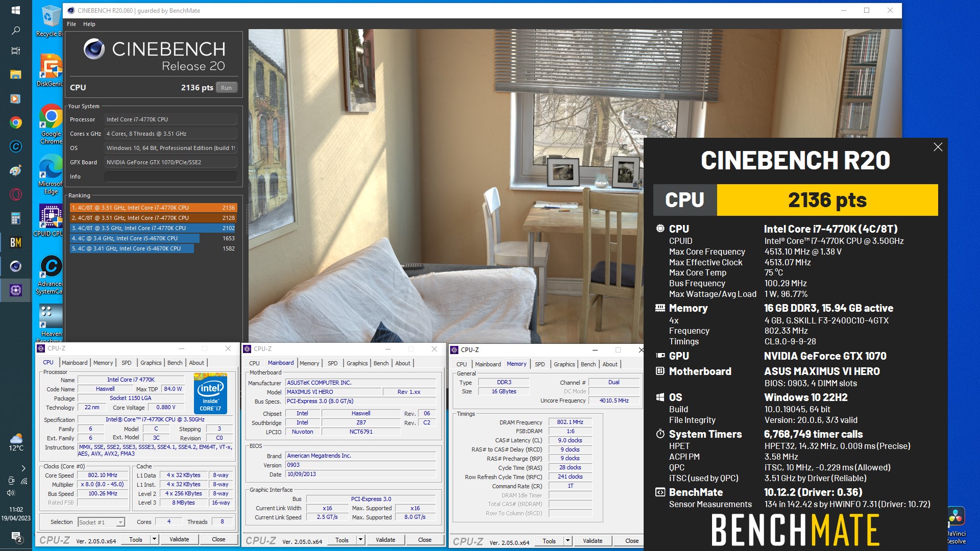980x551 pixels.
Task: Open the Help menu in Cinebench
Action: [x=89, y=24]
